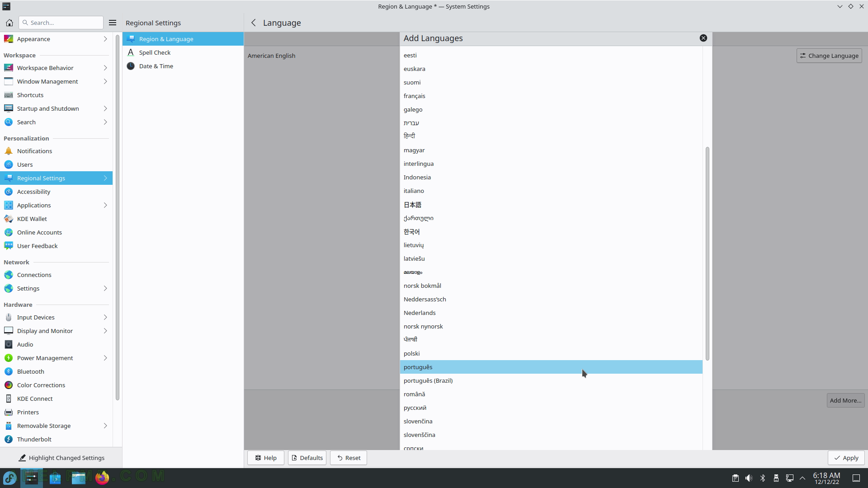Select français in language list
This screenshot has height=488, width=868.
coord(551,96)
